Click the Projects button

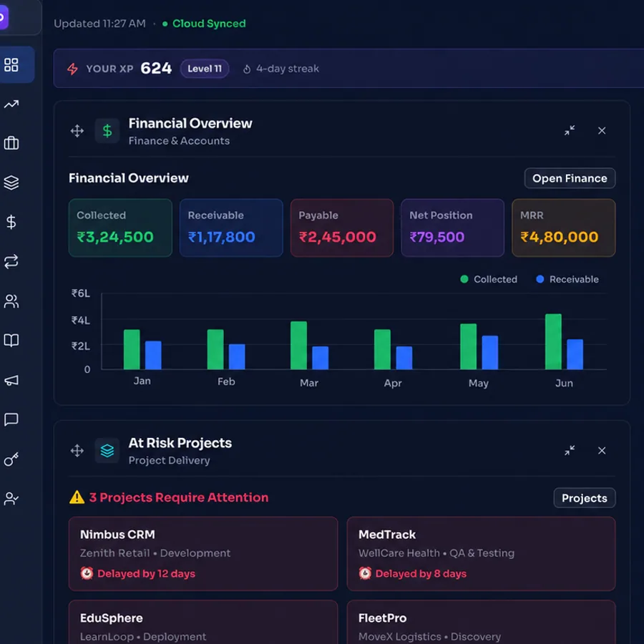point(584,498)
